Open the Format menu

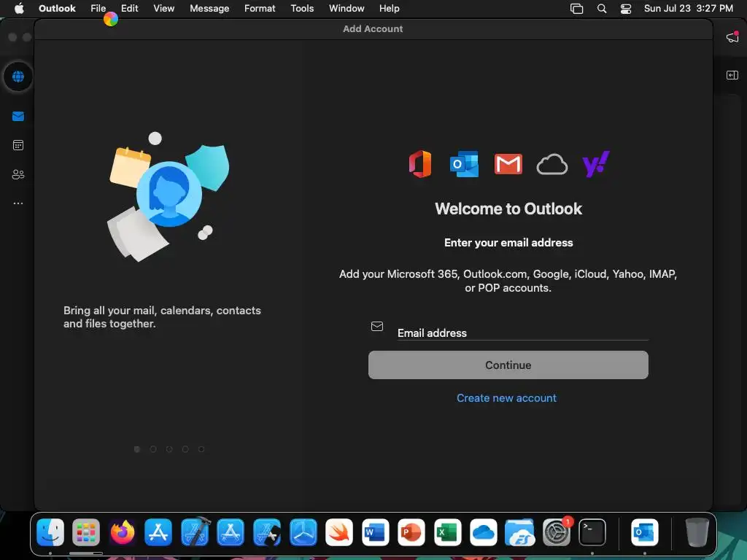click(260, 8)
